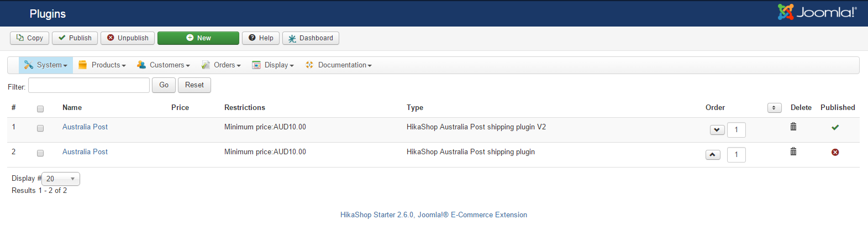The height and width of the screenshot is (230, 868).
Task: Expand the Products dropdown menu
Action: 102,65
